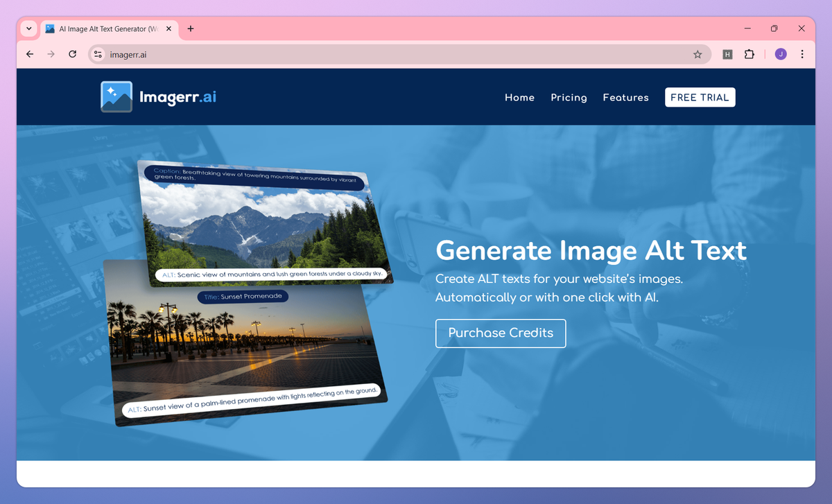Click the 'ALT: Sunset view of a palm-lined' label
Viewport: 832px width, 504px height.
click(x=253, y=399)
